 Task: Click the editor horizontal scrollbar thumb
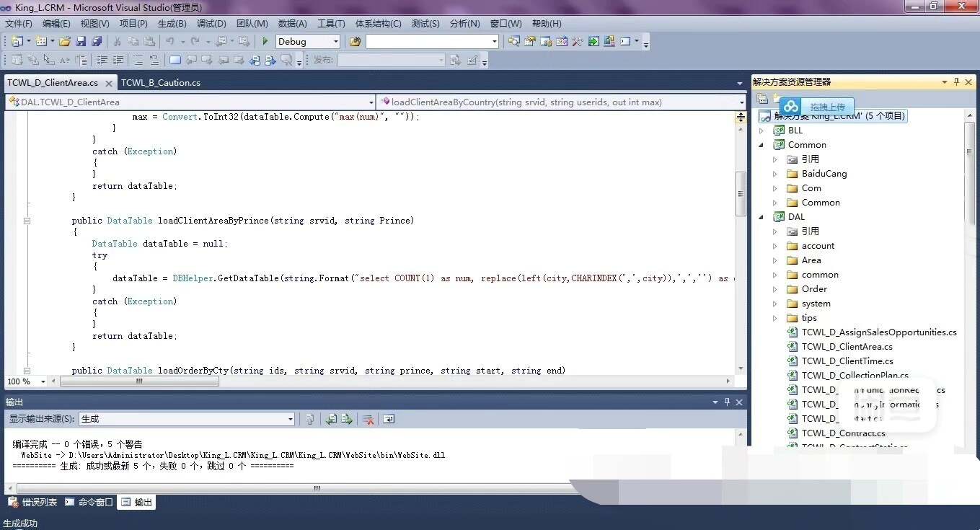139,381
